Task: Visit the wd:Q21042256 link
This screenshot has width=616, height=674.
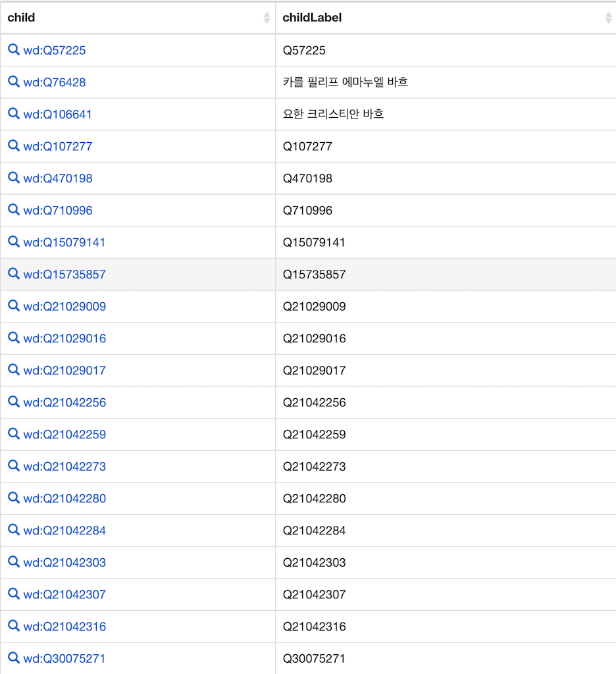Action: click(x=64, y=403)
